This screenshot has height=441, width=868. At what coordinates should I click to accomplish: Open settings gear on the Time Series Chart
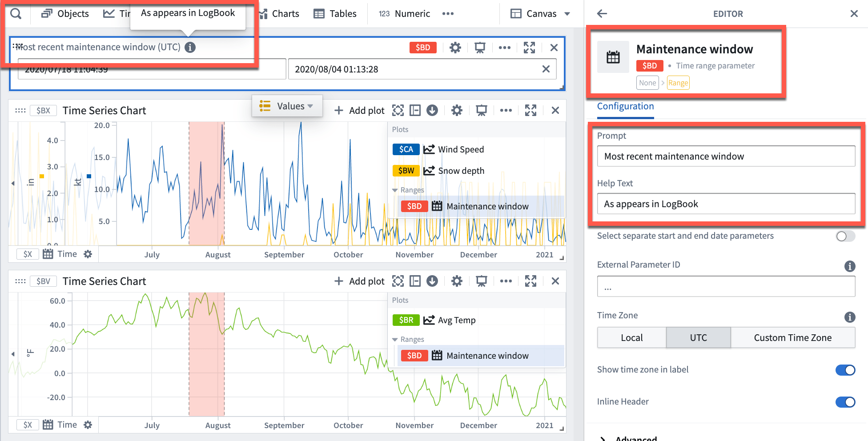[x=457, y=110]
